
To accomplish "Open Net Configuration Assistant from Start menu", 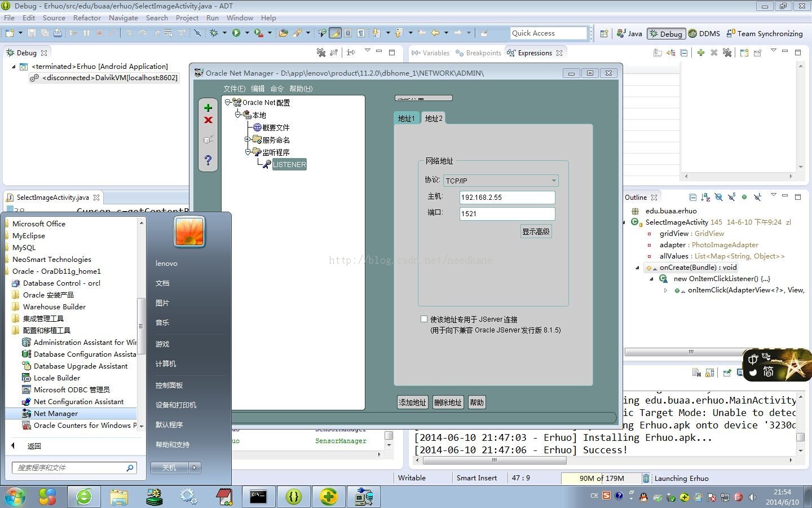I will (x=78, y=401).
